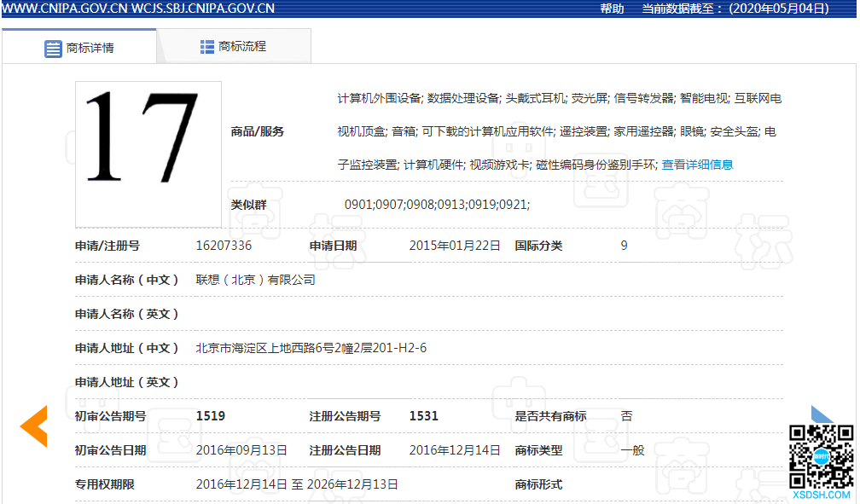Click the 申请/注册号 label
The image size is (860, 504).
[107, 246]
